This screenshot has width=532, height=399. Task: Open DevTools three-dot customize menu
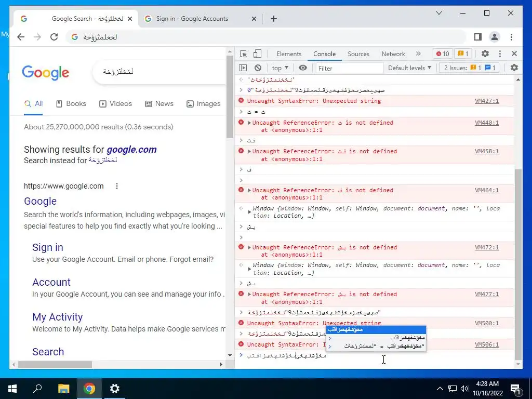click(500, 54)
